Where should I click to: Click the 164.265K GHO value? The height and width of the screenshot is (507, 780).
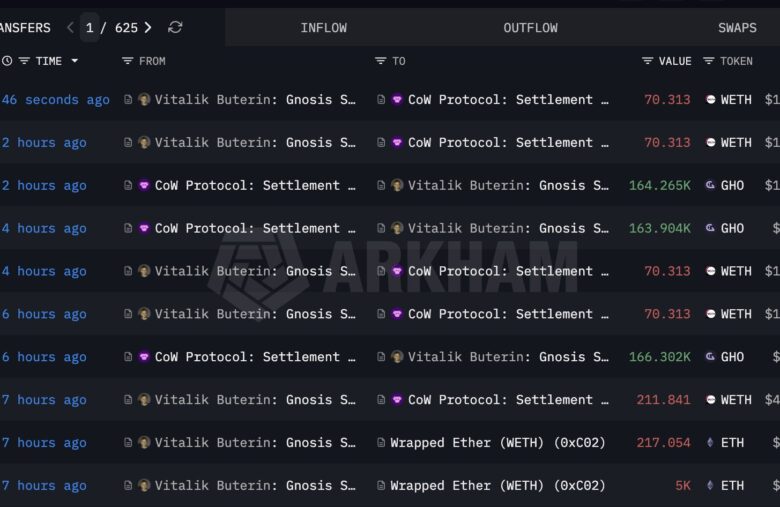pos(659,186)
